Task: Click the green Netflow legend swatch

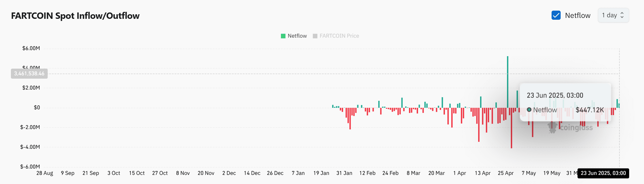Action: [283, 36]
